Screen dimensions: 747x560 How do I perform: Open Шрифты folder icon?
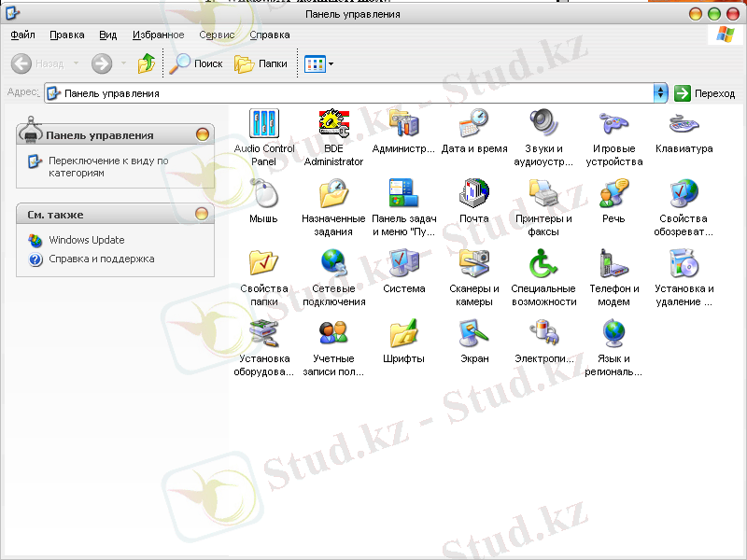pos(403,333)
